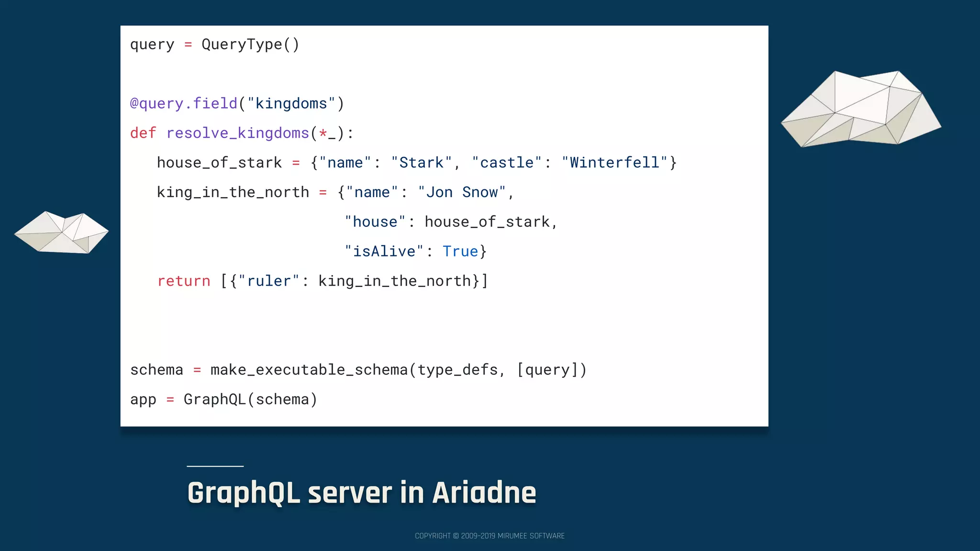Viewport: 980px width, 551px height.
Task: Click the return keyword in the code
Action: (184, 281)
